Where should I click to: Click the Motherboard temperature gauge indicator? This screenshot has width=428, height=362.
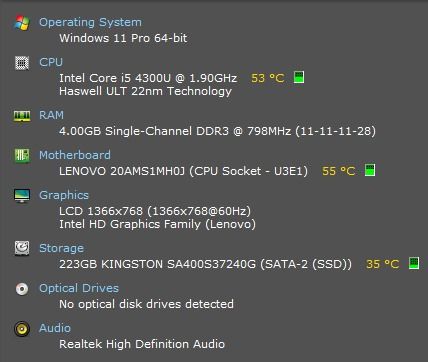tap(370, 170)
